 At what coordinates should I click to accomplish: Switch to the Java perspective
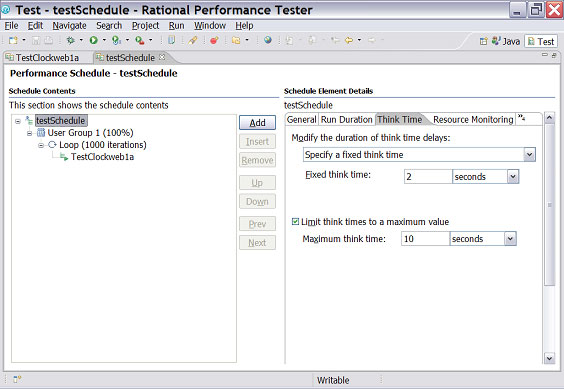pos(506,41)
